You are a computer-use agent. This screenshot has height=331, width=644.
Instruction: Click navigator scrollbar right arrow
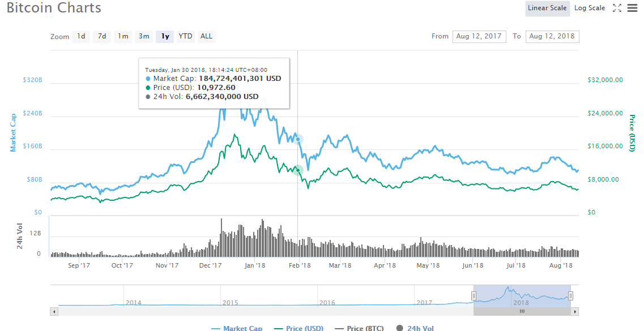pyautogui.click(x=575, y=312)
